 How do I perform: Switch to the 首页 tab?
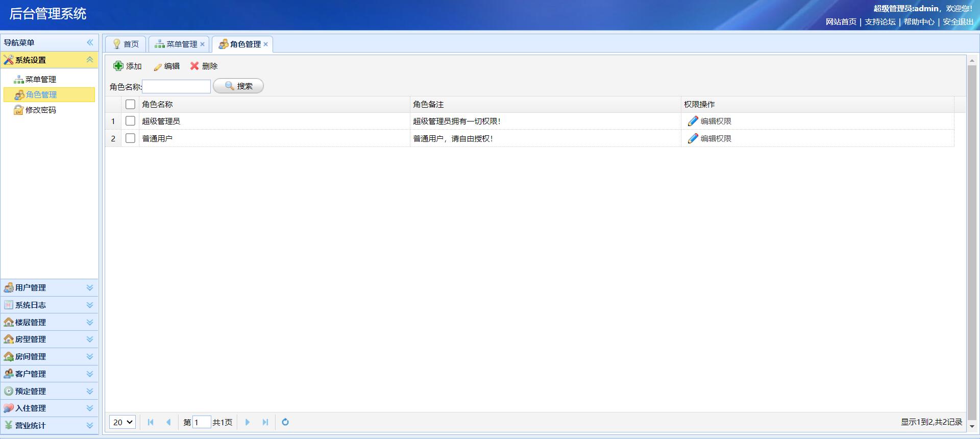126,44
